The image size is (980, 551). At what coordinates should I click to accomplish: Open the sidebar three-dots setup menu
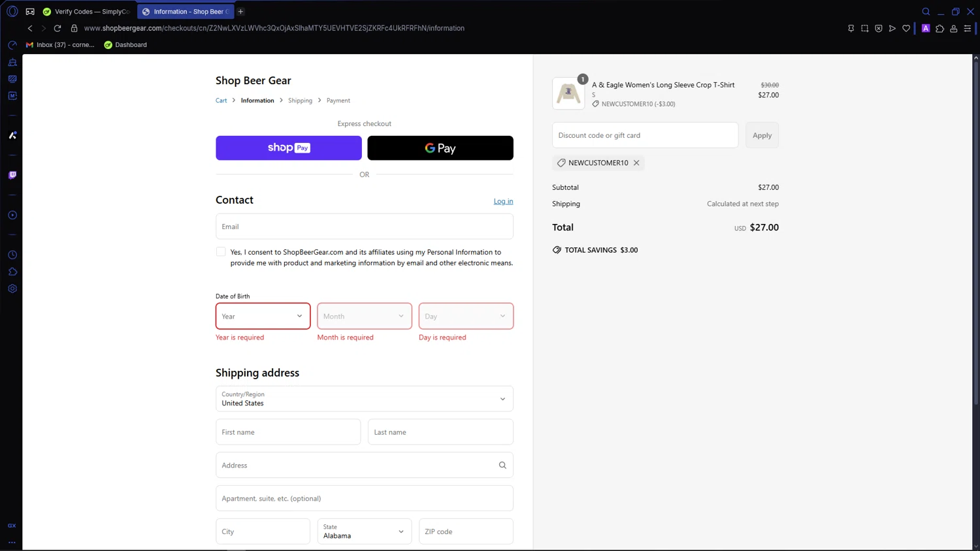(12, 542)
